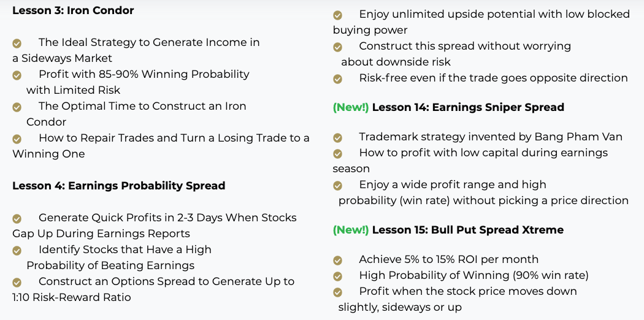Image resolution: width=644 pixels, height=320 pixels.
Task: Click checkmark beside Enjoy unlimited upside potential
Action: [x=337, y=15]
